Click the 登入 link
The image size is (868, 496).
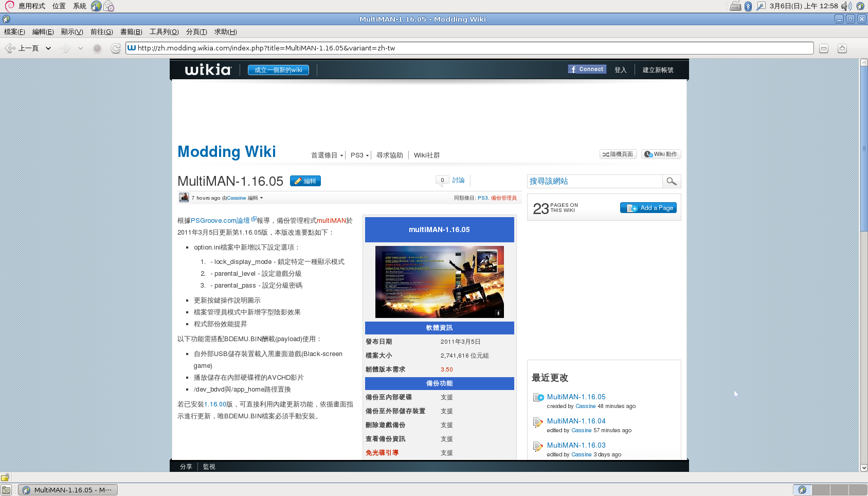[621, 70]
